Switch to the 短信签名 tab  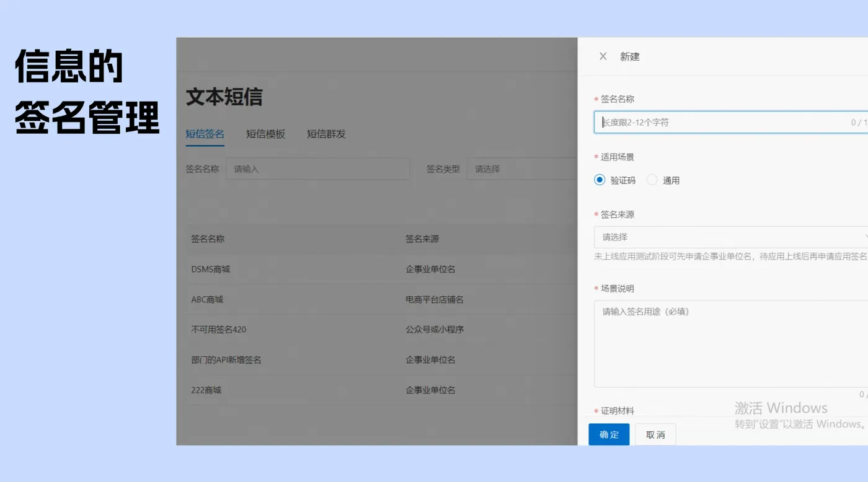pos(205,134)
